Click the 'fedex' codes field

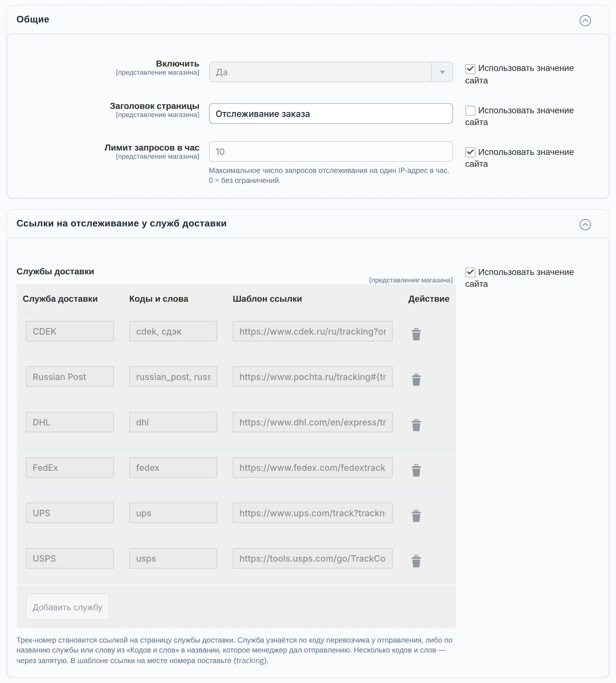coord(173,467)
